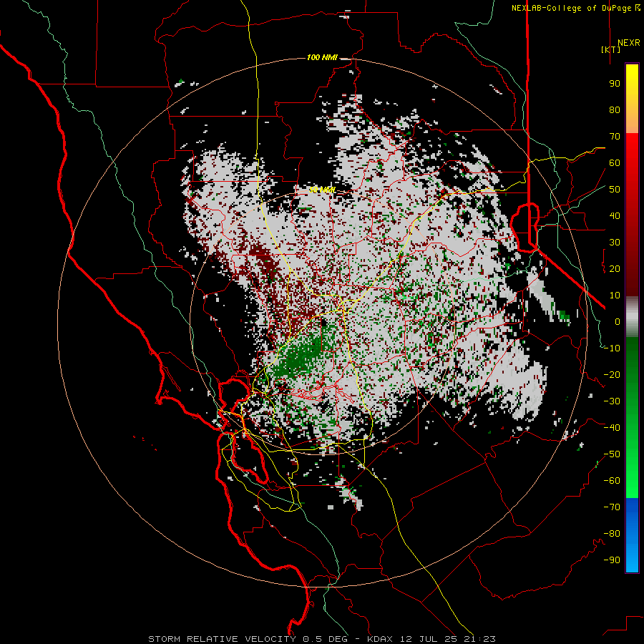The height and width of the screenshot is (644, 644).
Task: Click the 100 NMI range ring label
Action: pos(322,57)
